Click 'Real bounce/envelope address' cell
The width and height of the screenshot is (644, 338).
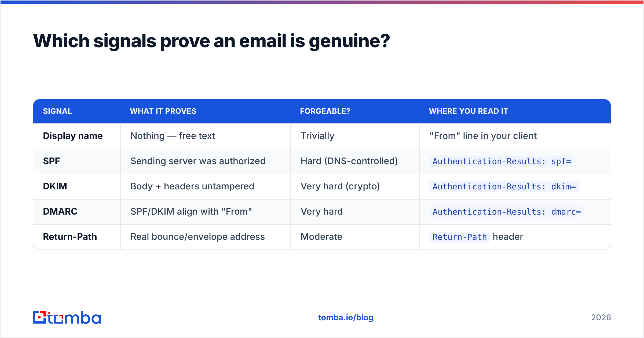click(198, 237)
